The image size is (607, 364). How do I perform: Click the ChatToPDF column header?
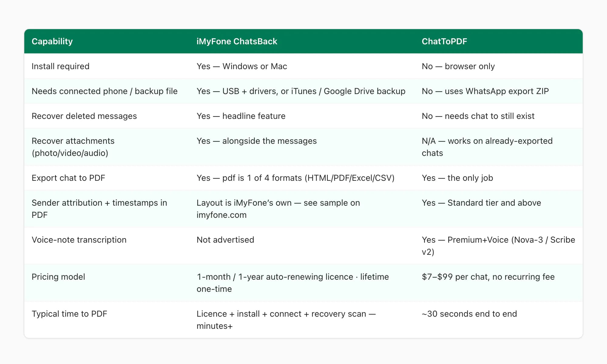point(444,41)
